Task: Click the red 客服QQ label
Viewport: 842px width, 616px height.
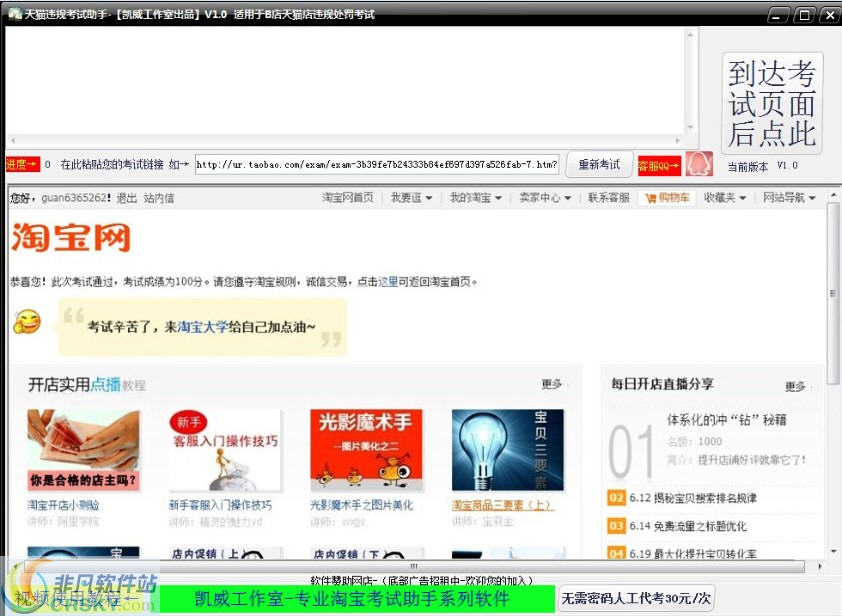Action: [658, 165]
